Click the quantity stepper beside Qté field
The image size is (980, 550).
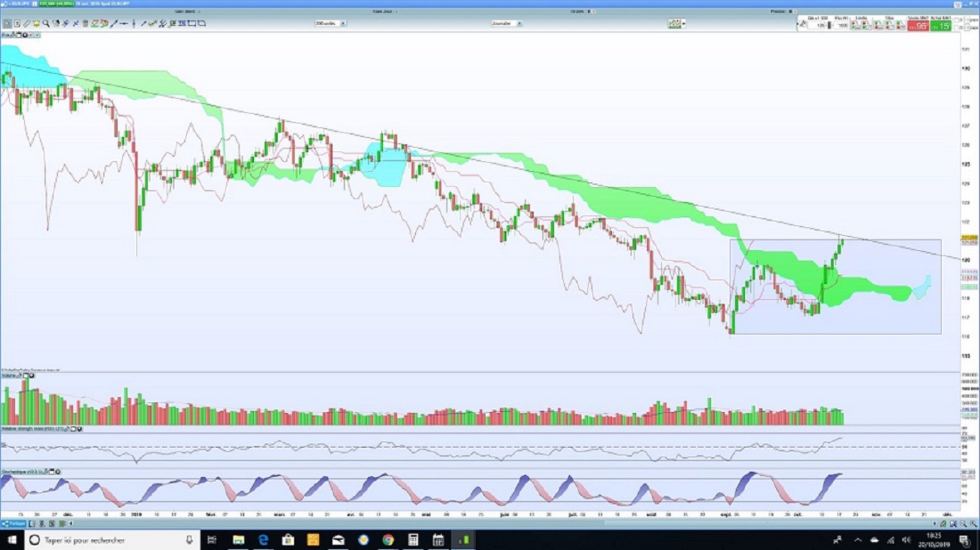pos(830,25)
